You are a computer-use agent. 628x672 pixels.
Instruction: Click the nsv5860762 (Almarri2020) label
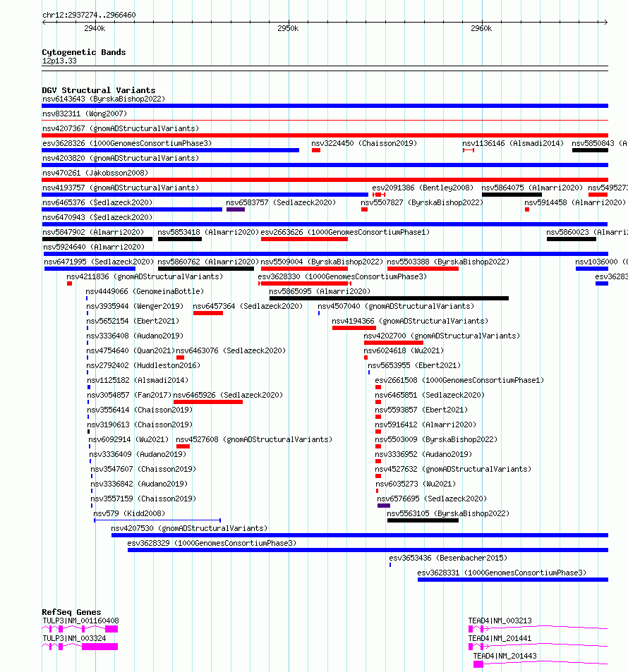[208, 262]
